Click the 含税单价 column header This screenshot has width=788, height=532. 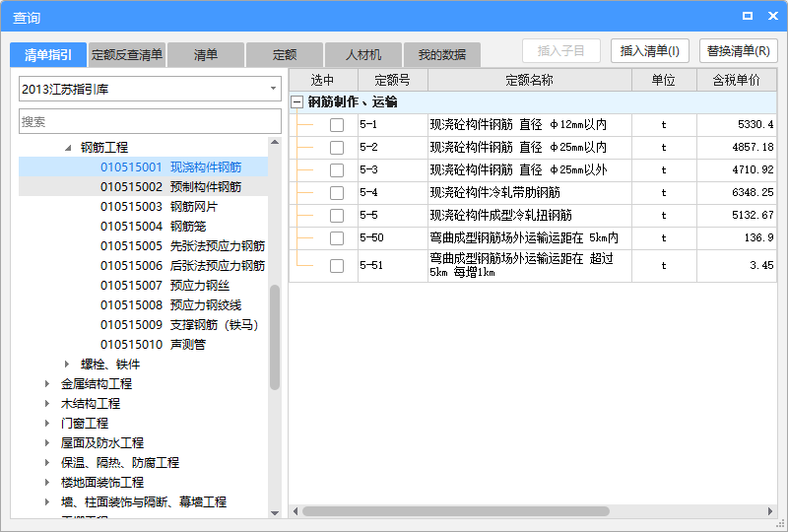click(x=737, y=80)
